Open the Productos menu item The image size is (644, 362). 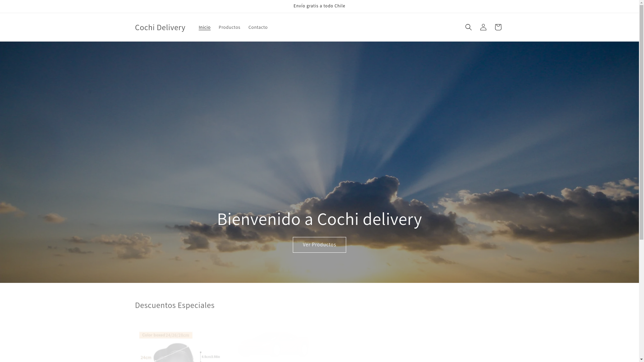click(x=229, y=27)
